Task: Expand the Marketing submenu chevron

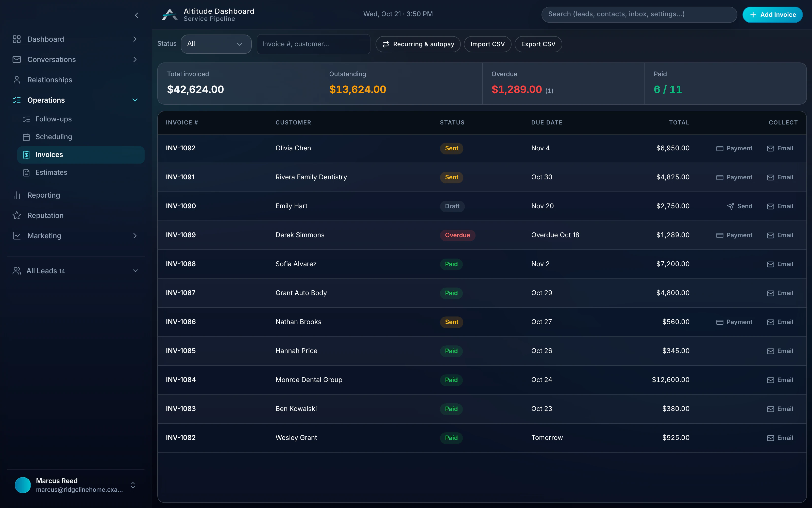Action: coord(135,236)
